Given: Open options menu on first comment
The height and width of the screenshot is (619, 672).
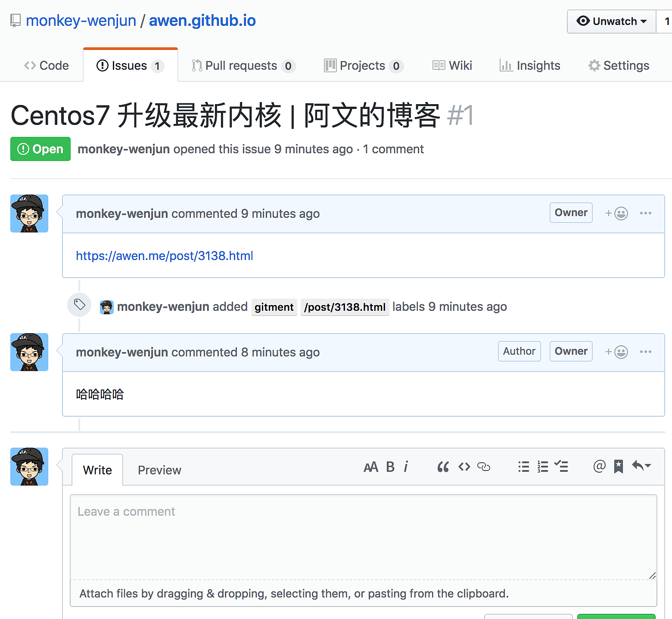Looking at the screenshot, I should pyautogui.click(x=645, y=214).
